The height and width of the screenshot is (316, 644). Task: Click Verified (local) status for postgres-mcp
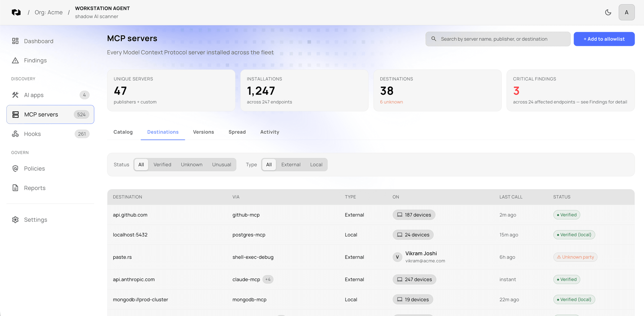pyautogui.click(x=574, y=235)
